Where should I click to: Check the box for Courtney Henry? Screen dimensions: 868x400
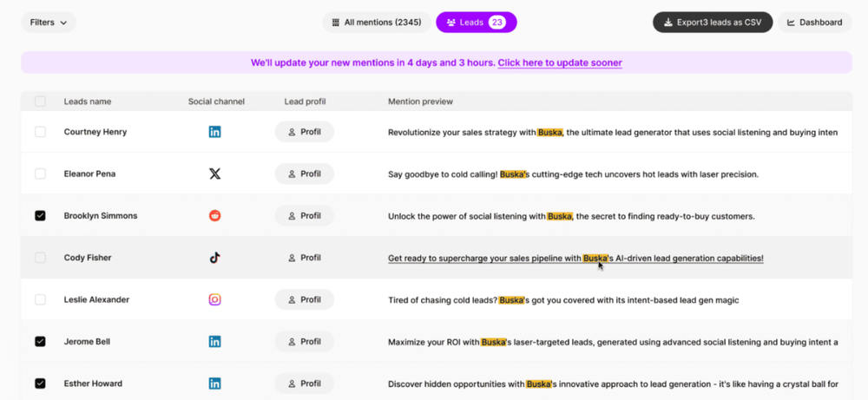[40, 132]
